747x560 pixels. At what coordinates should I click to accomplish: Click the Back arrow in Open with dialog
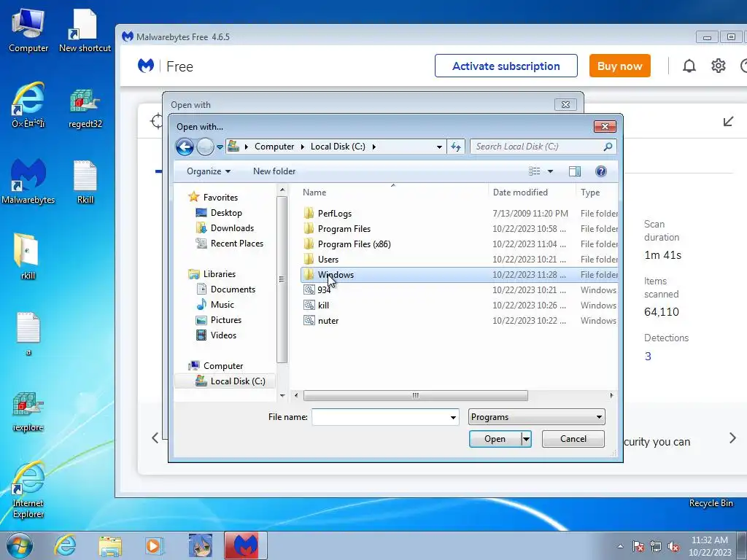tap(185, 147)
